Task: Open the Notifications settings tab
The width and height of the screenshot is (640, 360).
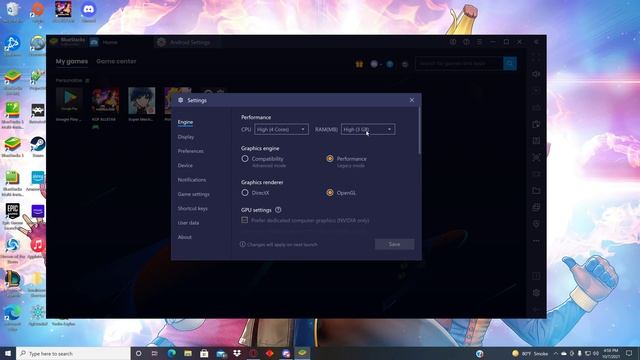Action: pyautogui.click(x=192, y=180)
